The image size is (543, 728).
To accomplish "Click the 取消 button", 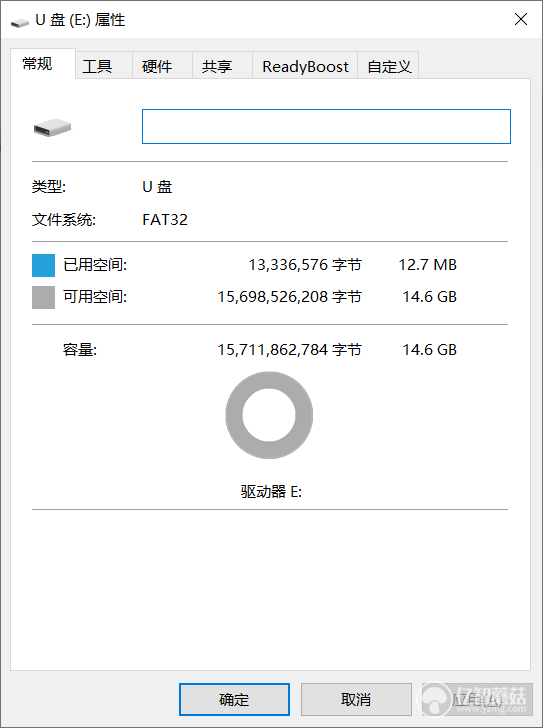I will point(356,699).
